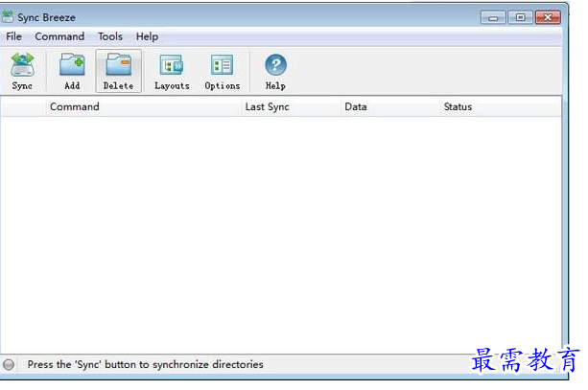Maximize the Sync Breeze window
Screen dimensions: 588x390
[x=520, y=17]
